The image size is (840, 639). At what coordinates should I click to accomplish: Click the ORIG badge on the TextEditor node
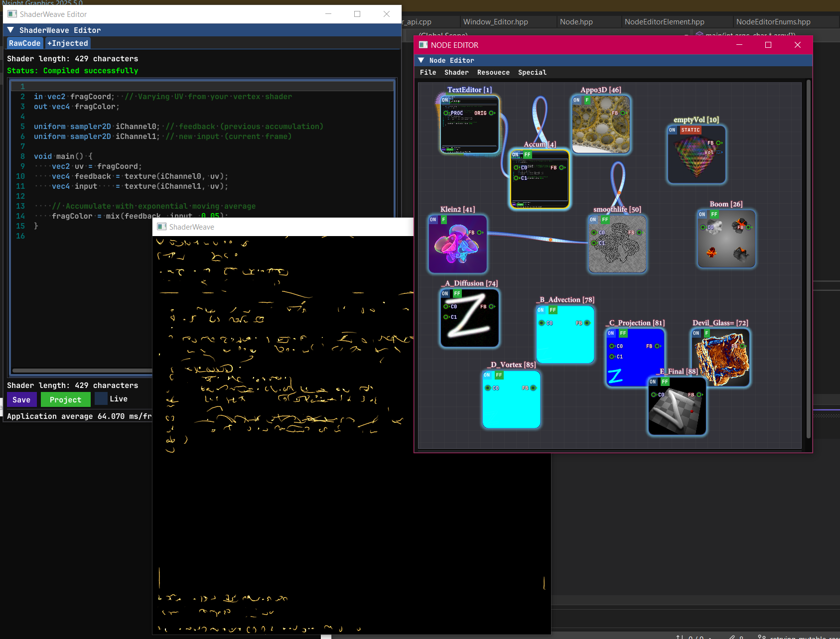coord(480,113)
